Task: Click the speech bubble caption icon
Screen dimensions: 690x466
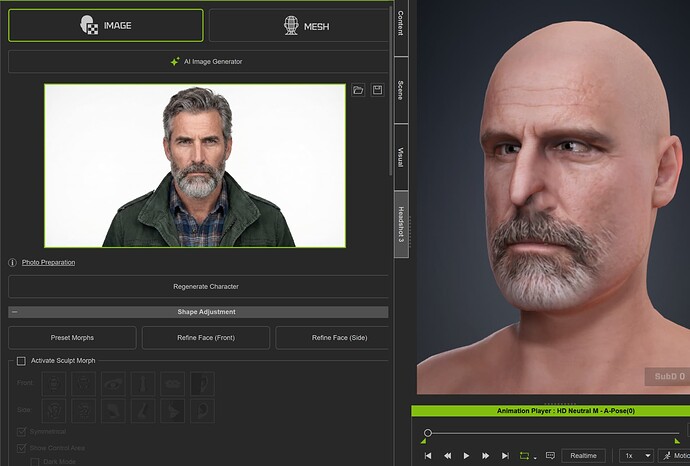Action: tap(550, 456)
